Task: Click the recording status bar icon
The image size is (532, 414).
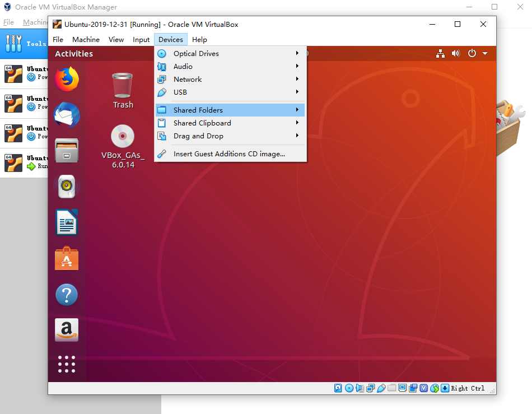Action: point(413,388)
